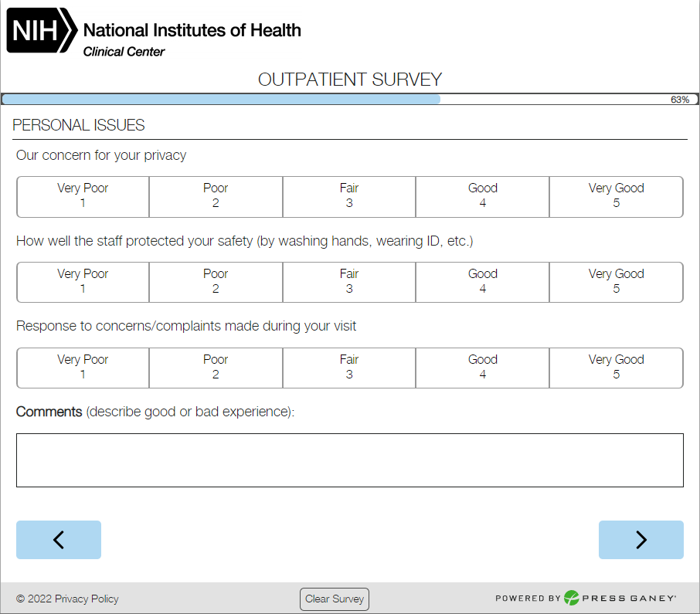Click the 'Our concern for your privacy' question
This screenshot has width=700, height=614.
point(101,155)
